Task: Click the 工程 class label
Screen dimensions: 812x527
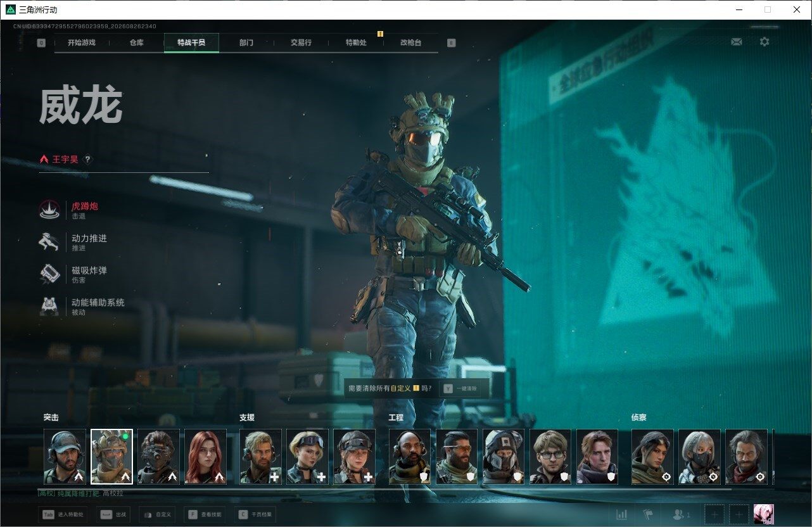Action: tap(396, 417)
